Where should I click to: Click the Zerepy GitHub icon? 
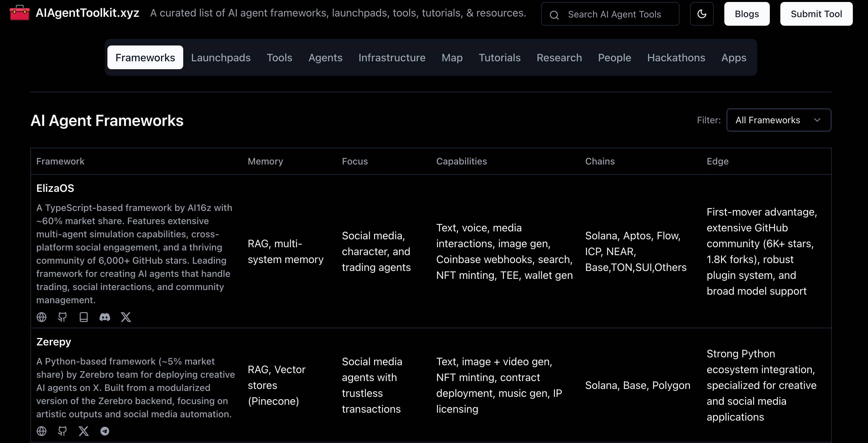[62, 430]
